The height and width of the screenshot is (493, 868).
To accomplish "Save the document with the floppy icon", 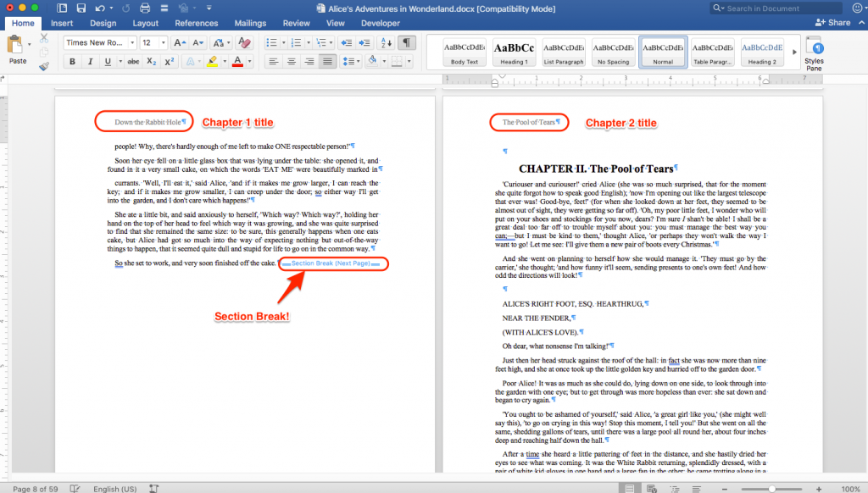I will [81, 8].
